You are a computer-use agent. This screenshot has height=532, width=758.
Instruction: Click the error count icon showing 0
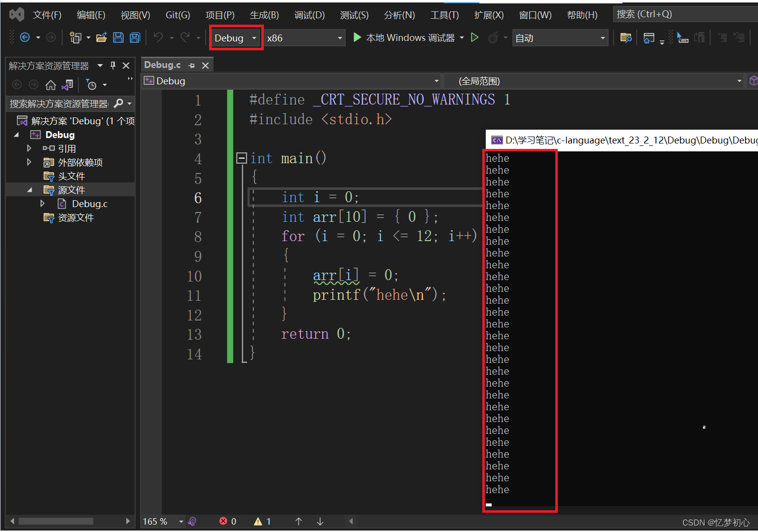223,521
